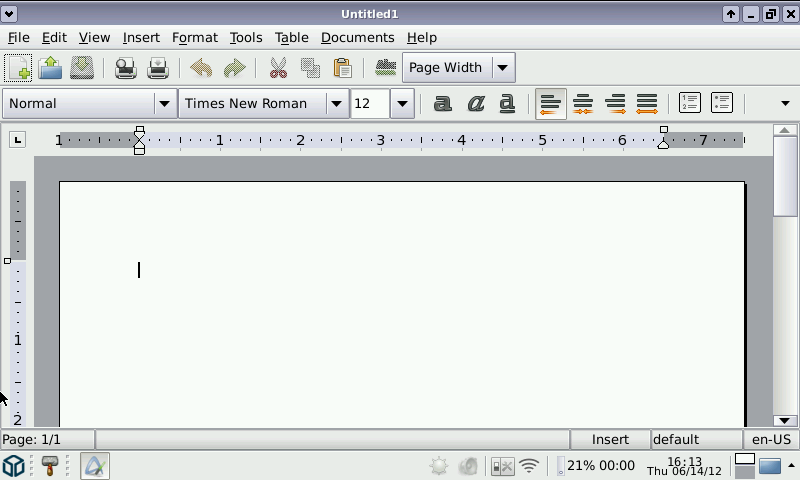The image size is (800, 480).
Task: Click the vertical scrollbar down arrow
Action: (785, 420)
